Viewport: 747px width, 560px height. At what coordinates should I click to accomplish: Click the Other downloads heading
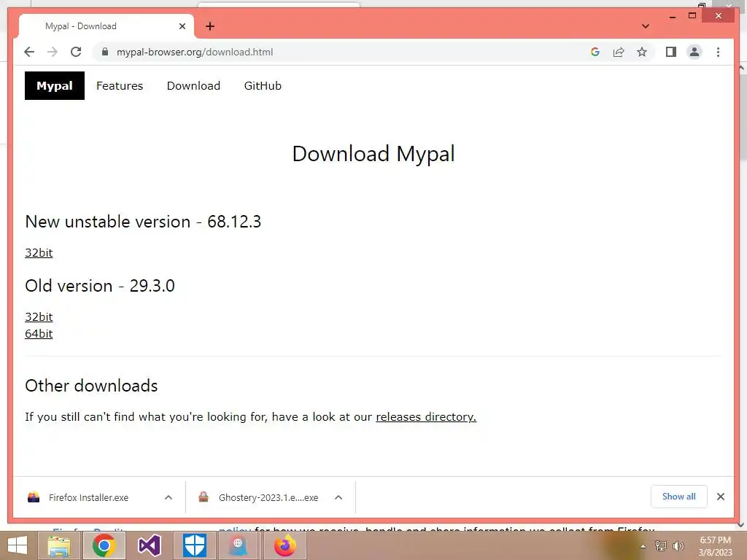tap(91, 386)
